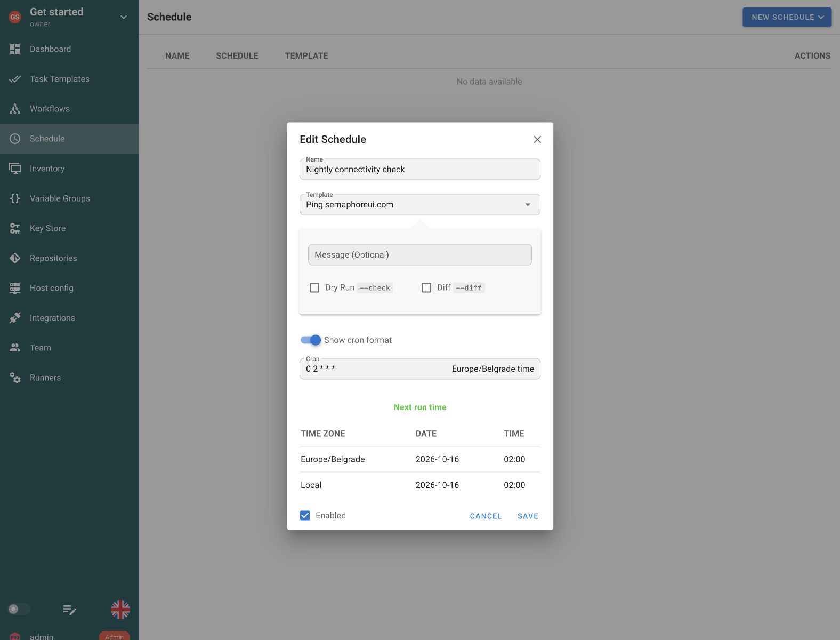The image size is (840, 640).
Task: Click the Cancel button
Action: (486, 516)
